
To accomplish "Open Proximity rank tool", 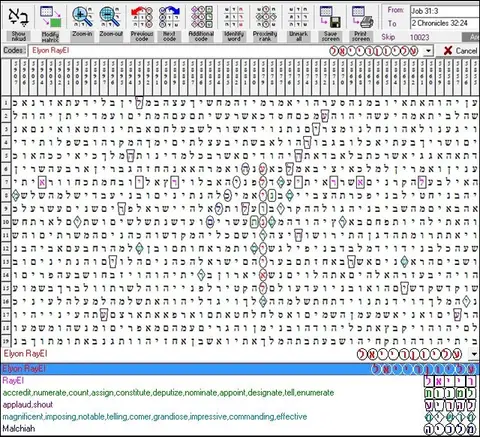I will tap(265, 17).
